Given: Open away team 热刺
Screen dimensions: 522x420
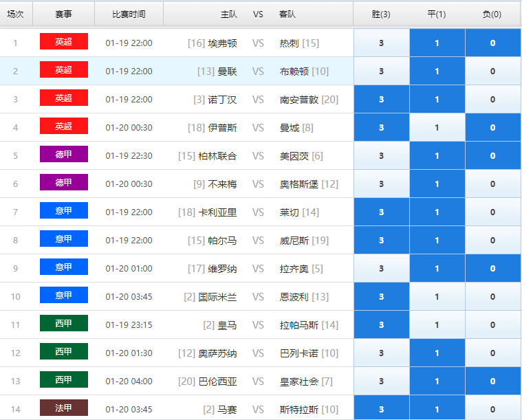Looking at the screenshot, I should click(x=290, y=43).
